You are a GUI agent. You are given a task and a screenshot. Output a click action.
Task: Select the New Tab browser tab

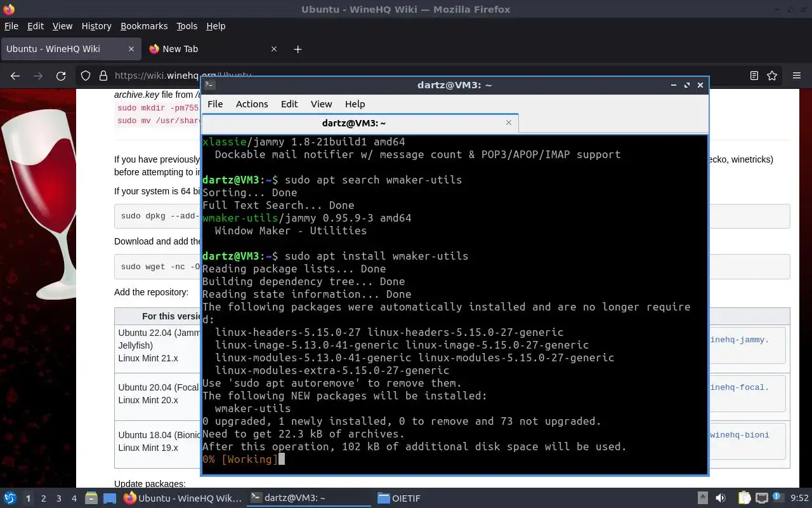(x=213, y=49)
